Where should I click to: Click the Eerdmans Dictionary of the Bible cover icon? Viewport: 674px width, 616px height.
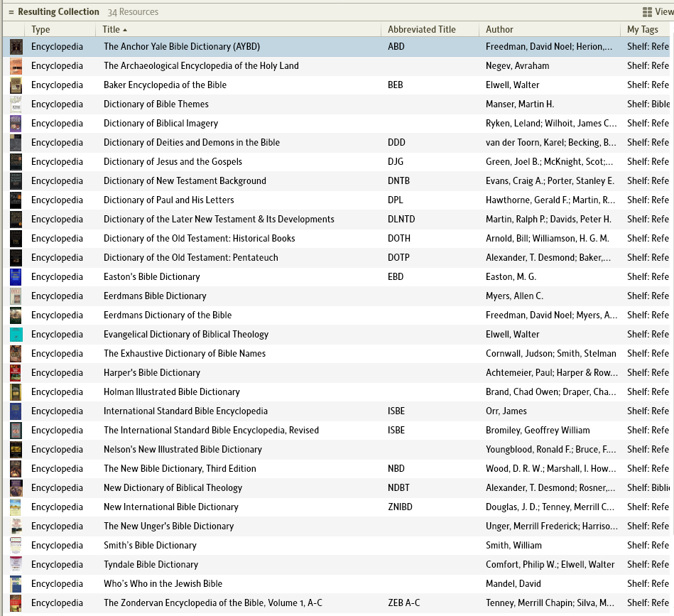click(16, 315)
